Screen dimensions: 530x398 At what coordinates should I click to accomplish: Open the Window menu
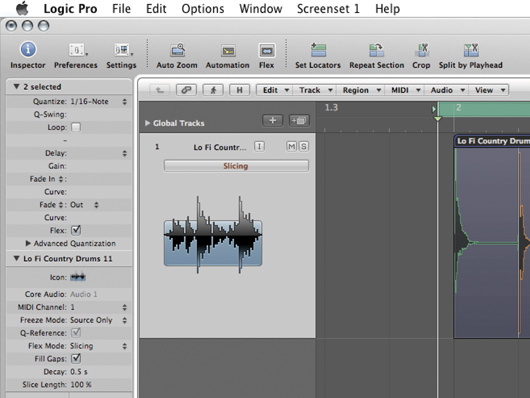tap(261, 8)
